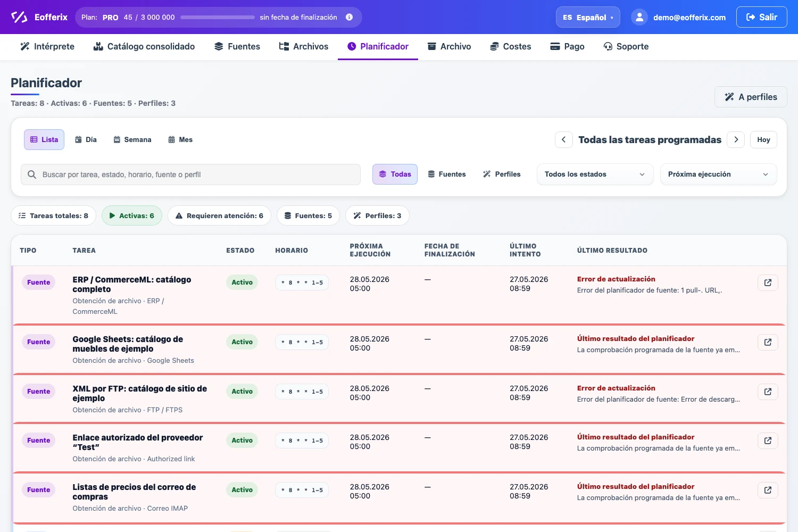798x532 pixels.
Task: Click the search magnifier icon
Action: pos(32,174)
